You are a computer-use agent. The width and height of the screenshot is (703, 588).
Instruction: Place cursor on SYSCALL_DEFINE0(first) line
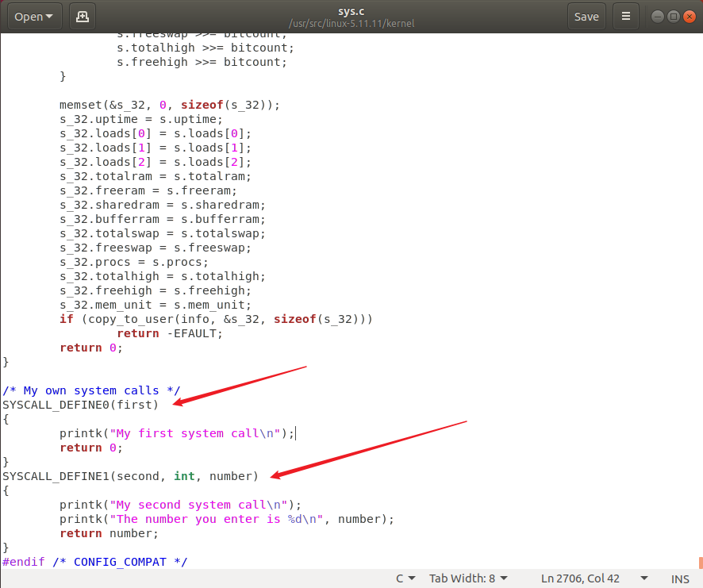point(81,405)
